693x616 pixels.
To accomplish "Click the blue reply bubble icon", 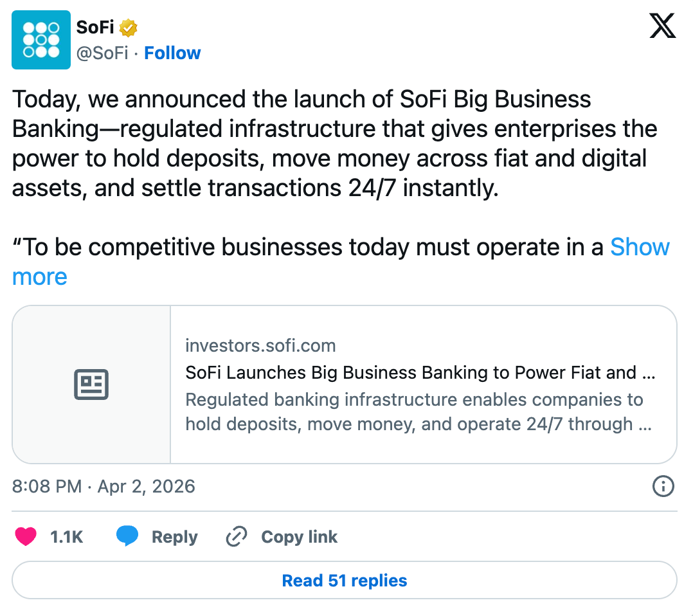I will pyautogui.click(x=127, y=537).
